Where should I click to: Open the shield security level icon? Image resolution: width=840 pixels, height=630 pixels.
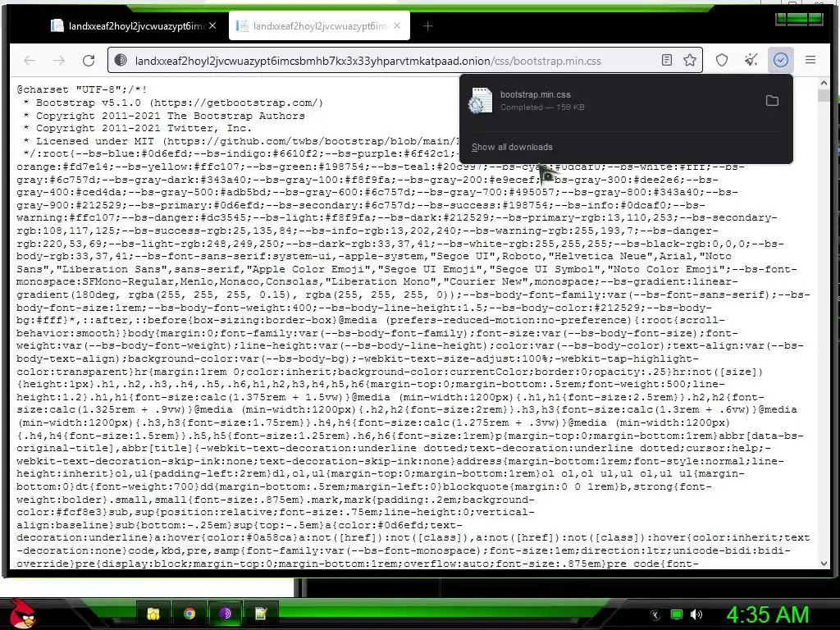pos(722,60)
